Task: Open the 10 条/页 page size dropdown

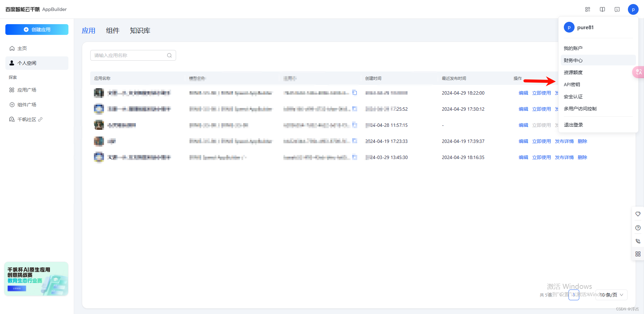Action: pos(611,295)
